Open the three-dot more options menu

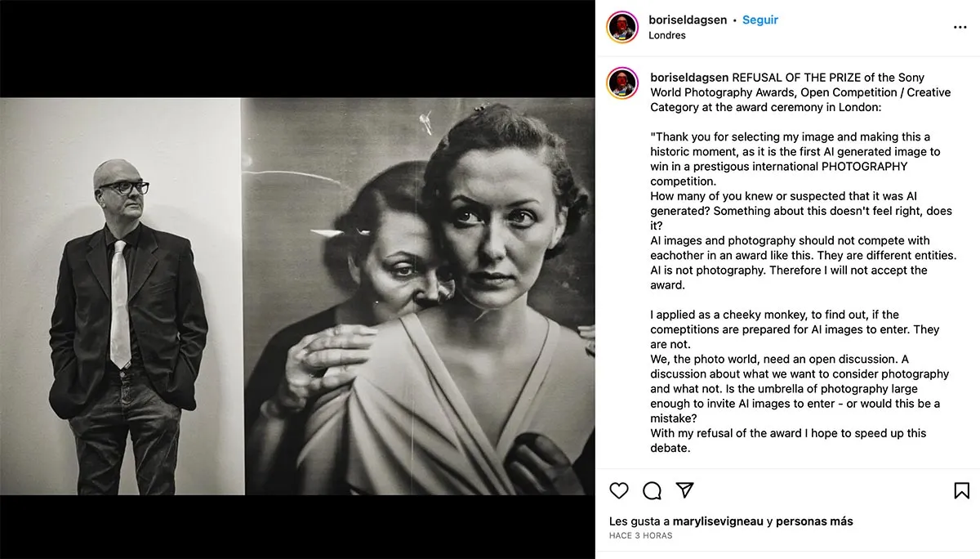pyautogui.click(x=960, y=27)
